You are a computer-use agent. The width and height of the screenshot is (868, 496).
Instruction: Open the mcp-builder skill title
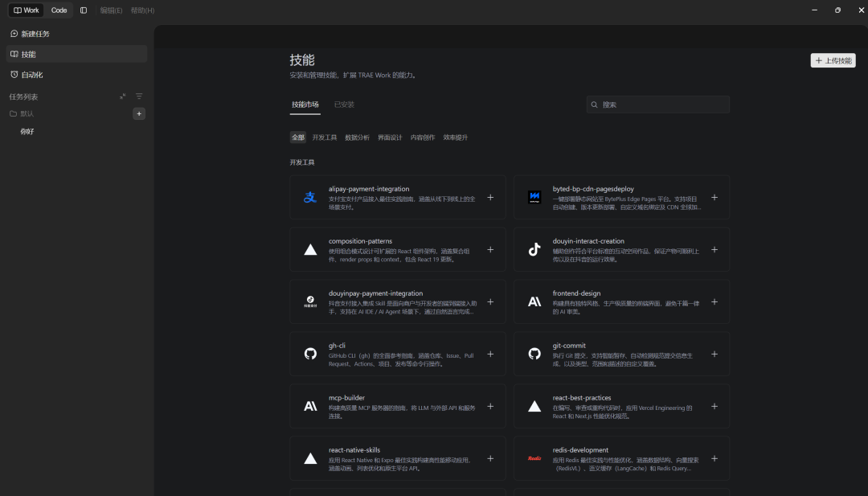pyautogui.click(x=346, y=398)
